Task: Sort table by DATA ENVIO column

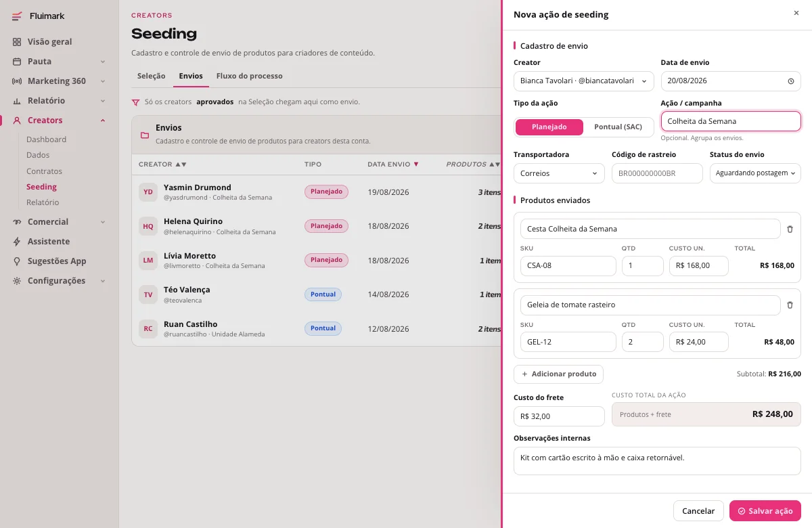Action: 393,164
